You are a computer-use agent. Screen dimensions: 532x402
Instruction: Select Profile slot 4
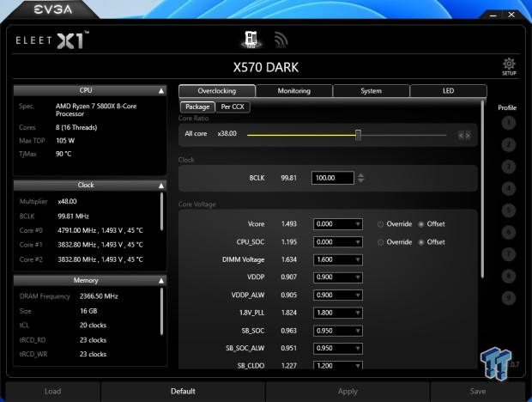508,188
